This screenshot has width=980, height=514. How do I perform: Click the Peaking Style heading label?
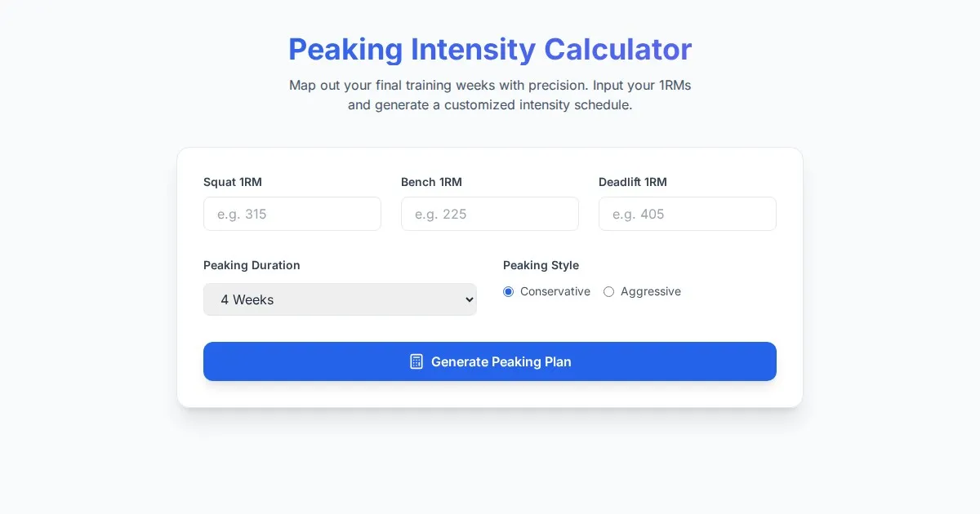pos(541,265)
